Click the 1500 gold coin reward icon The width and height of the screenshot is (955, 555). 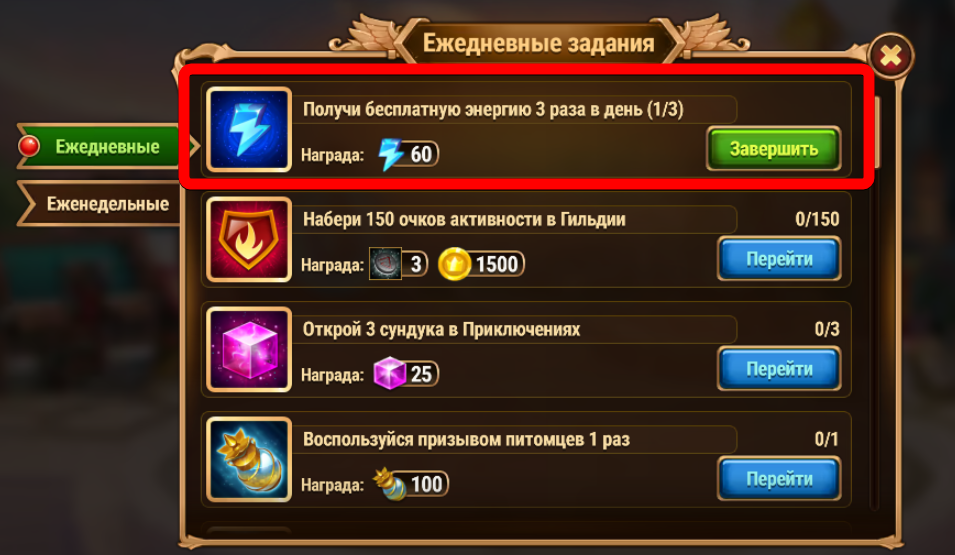[454, 264]
